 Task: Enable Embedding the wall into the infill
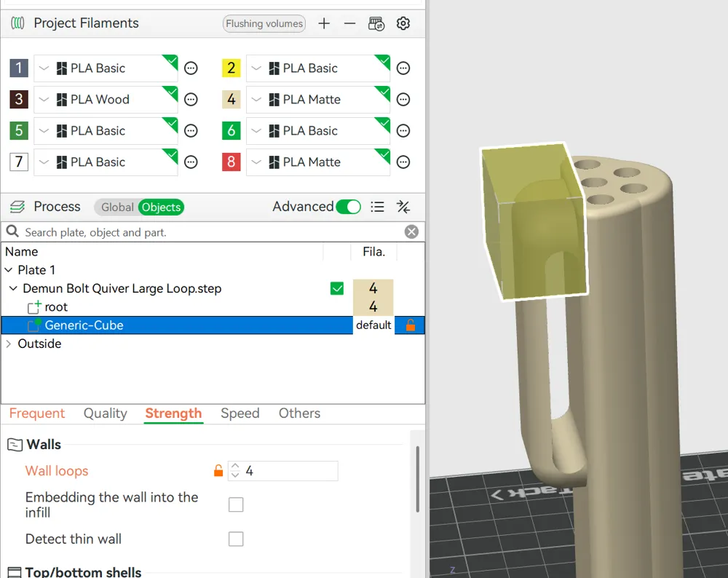pos(236,504)
